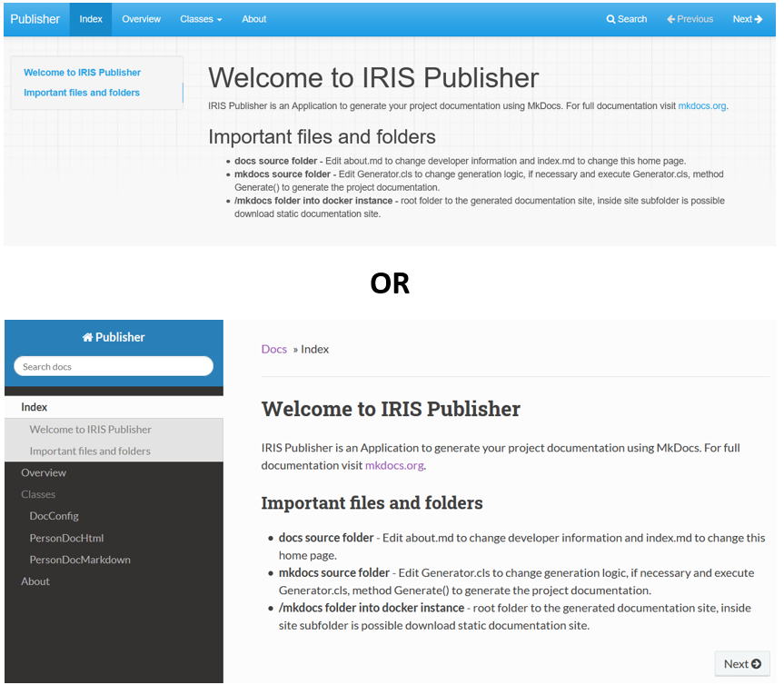Image resolution: width=784 pixels, height=685 pixels.
Task: Follow the purple mkdocs.org link
Action: tap(394, 465)
